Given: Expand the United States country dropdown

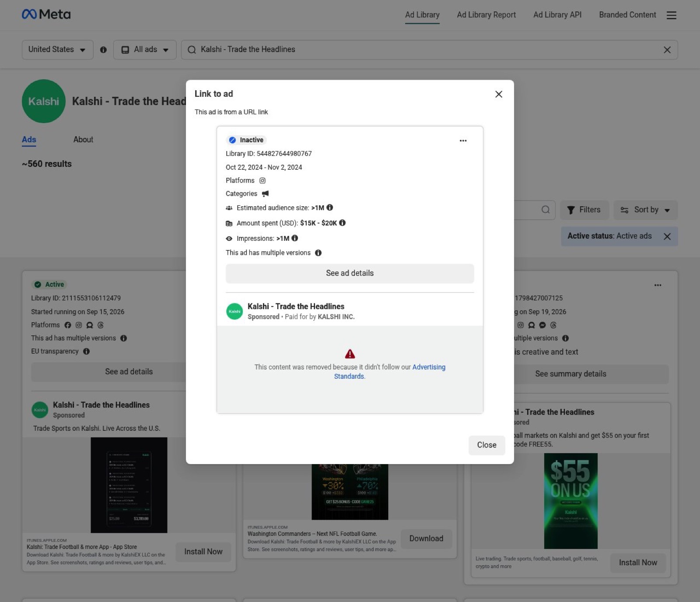Looking at the screenshot, I should coord(57,49).
